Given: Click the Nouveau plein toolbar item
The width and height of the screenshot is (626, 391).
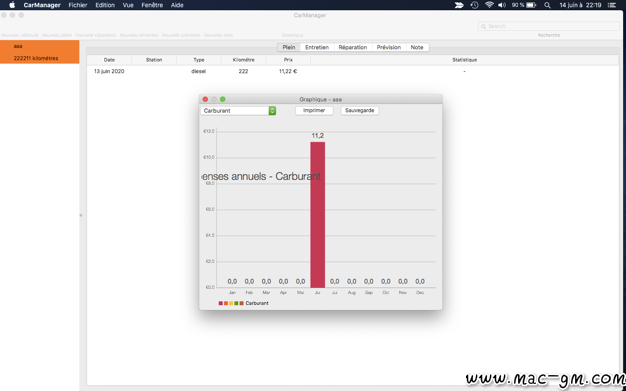Looking at the screenshot, I should pyautogui.click(x=57, y=35).
